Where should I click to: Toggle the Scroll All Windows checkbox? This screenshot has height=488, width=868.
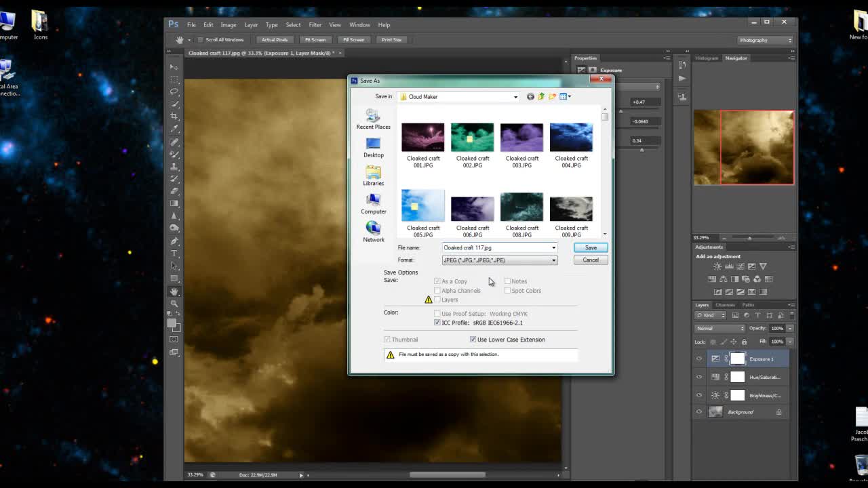pyautogui.click(x=201, y=39)
